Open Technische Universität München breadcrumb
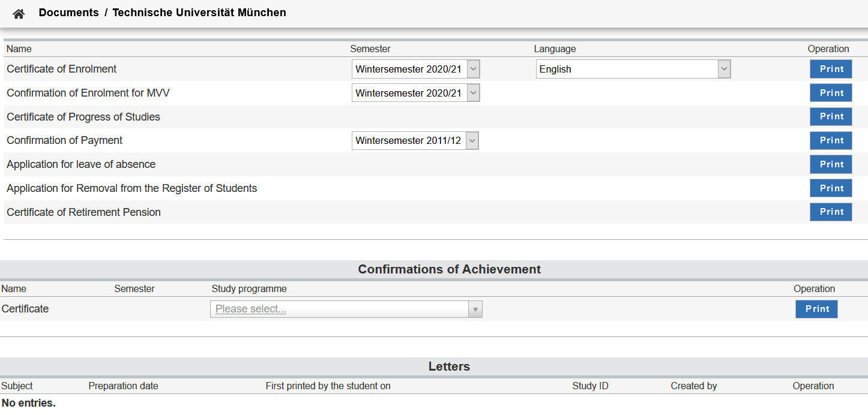This screenshot has height=415, width=868. point(199,13)
